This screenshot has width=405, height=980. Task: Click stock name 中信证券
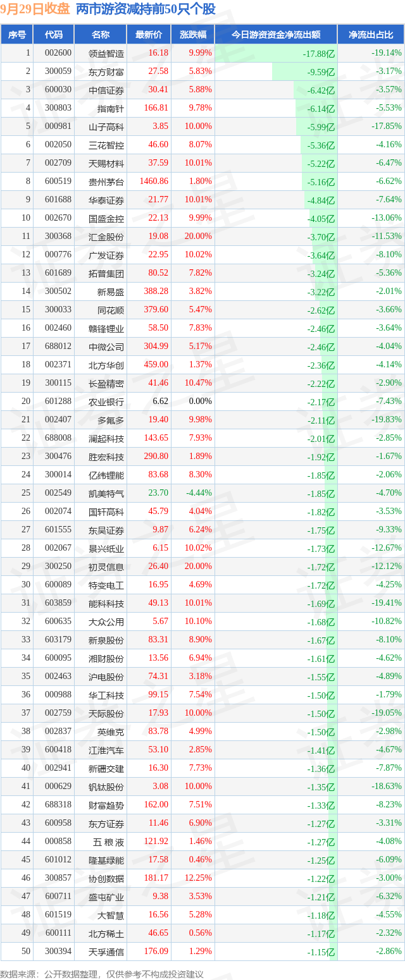(x=106, y=90)
